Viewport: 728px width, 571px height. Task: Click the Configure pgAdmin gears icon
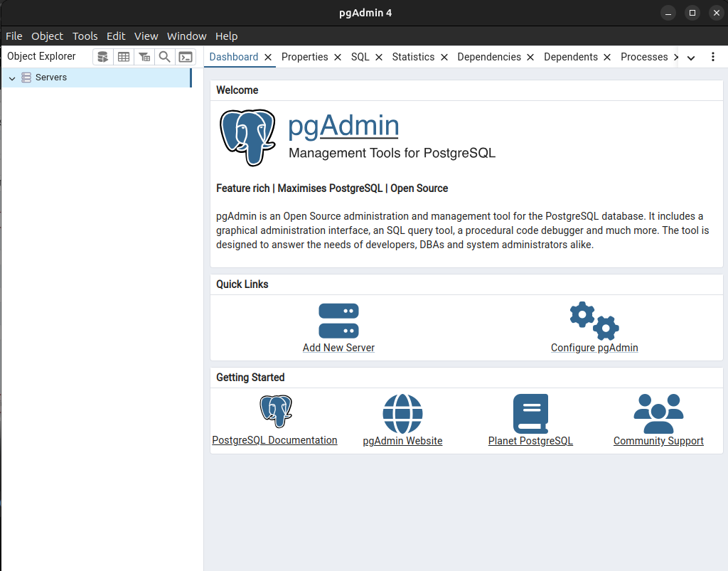click(x=594, y=321)
